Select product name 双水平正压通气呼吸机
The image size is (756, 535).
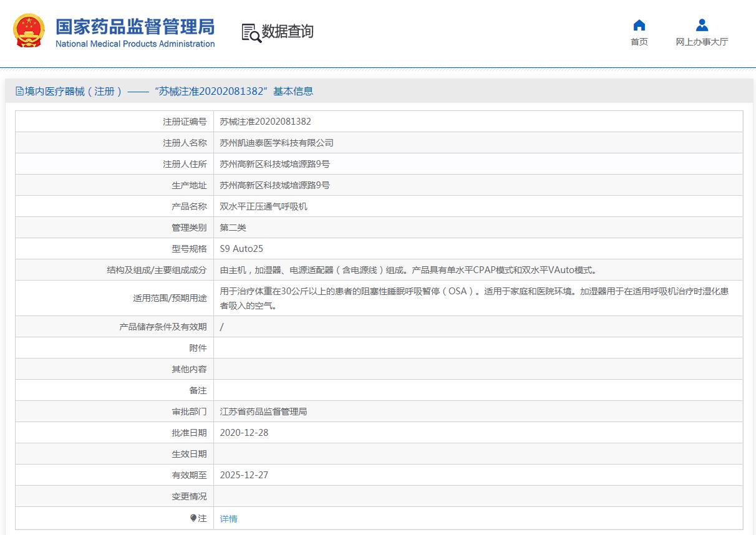point(264,206)
